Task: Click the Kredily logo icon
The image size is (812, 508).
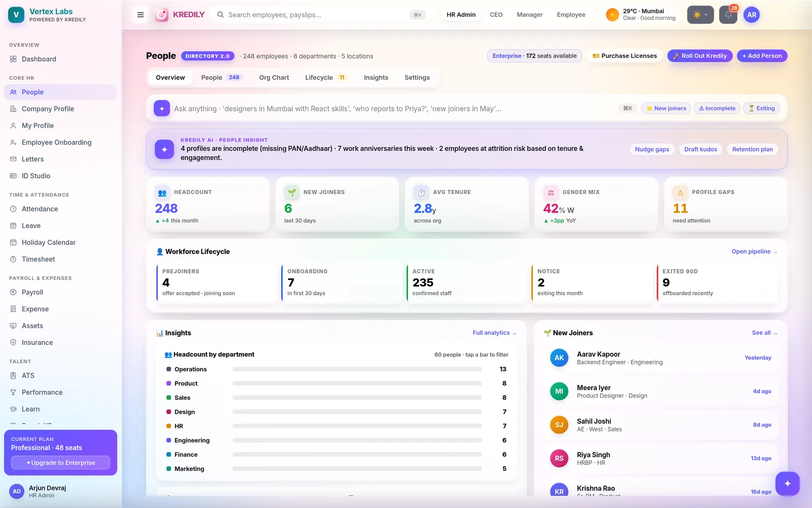Action: (161, 15)
